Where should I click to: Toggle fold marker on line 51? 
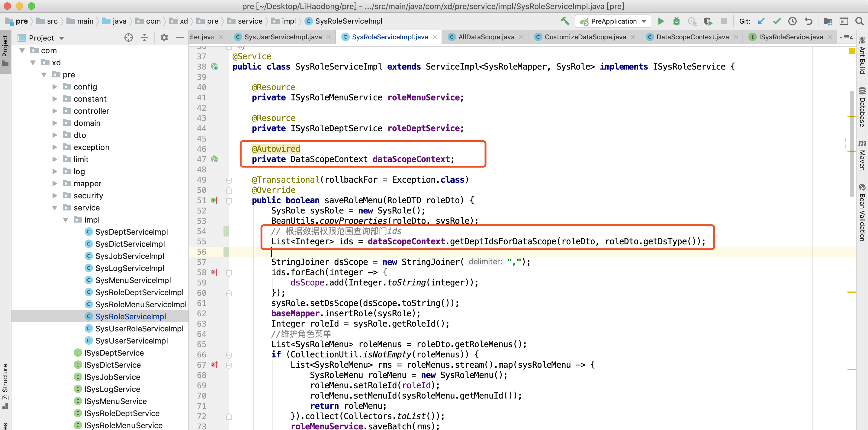pos(229,201)
